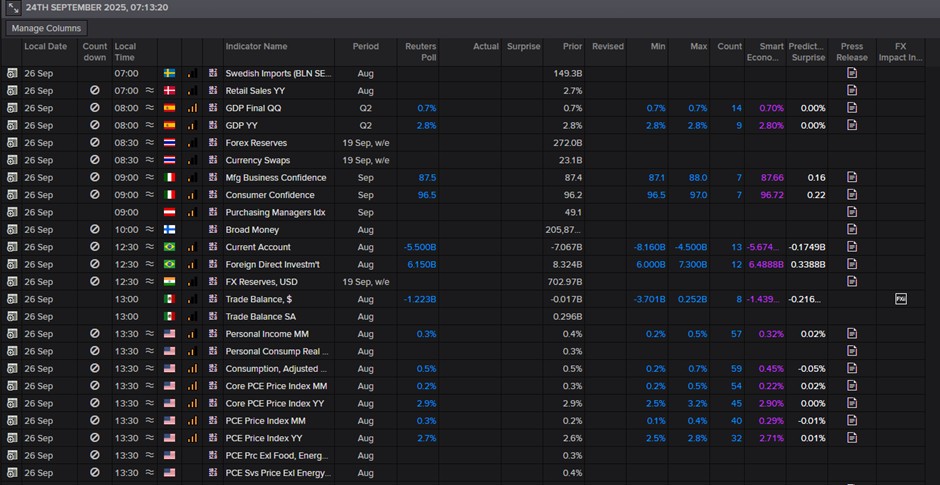Open the Manage Columns options
The image size is (940, 485).
pyautogui.click(x=47, y=28)
